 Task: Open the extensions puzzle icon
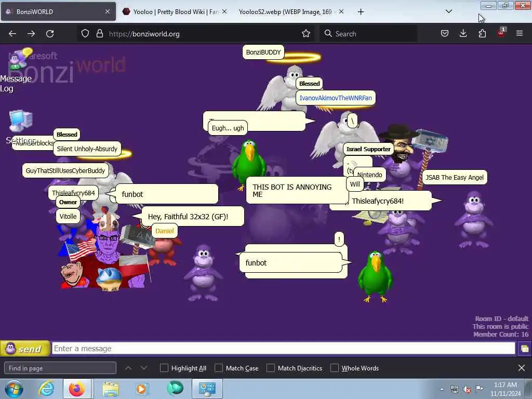pos(482,34)
